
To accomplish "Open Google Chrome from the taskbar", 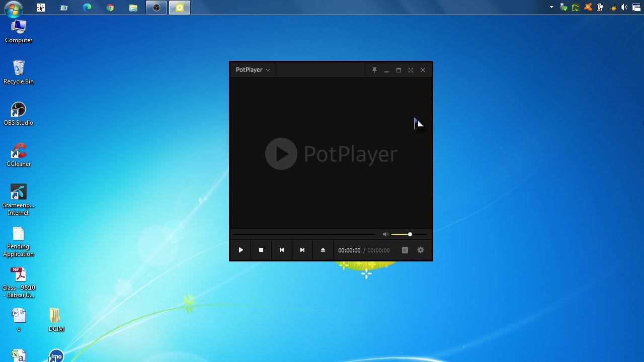I will (x=110, y=8).
